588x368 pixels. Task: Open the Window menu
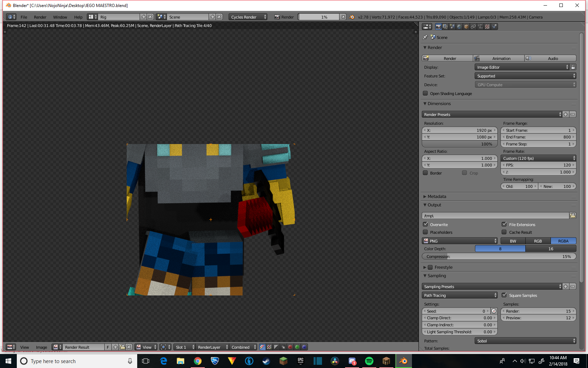[x=60, y=17]
